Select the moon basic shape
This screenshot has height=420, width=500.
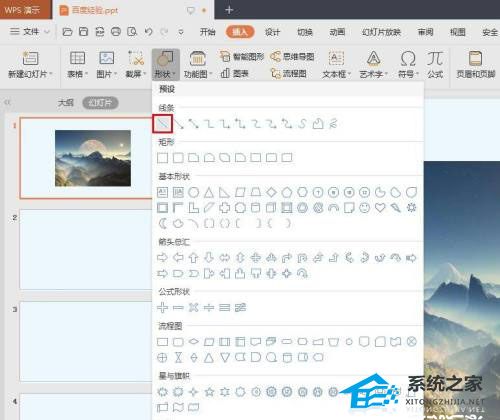click(162, 223)
